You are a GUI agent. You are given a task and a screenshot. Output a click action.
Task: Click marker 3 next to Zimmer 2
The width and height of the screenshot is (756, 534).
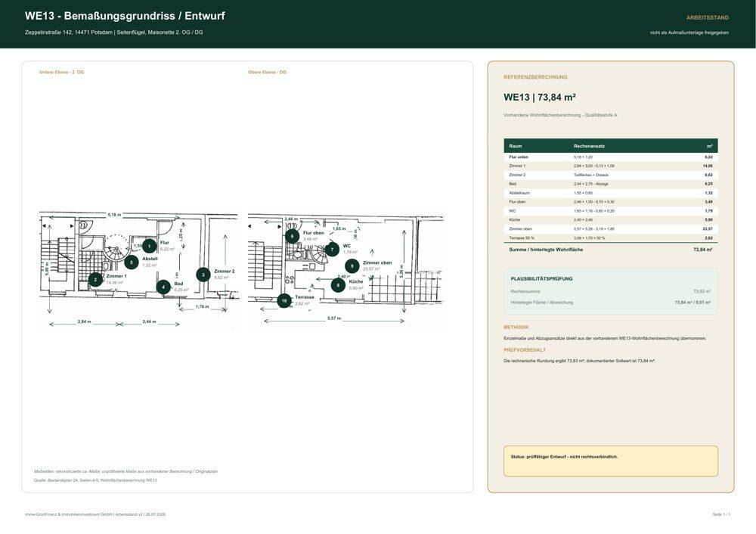[x=203, y=275]
